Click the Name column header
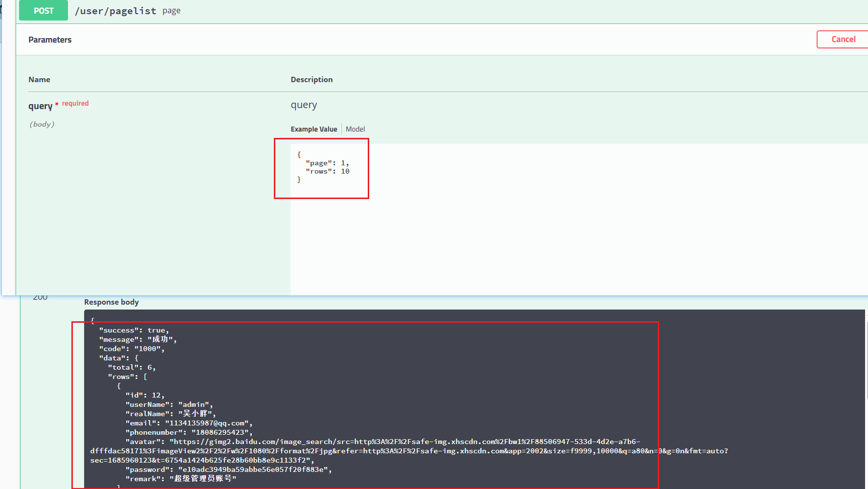Screen dimensions: 868x489 click(x=39, y=79)
